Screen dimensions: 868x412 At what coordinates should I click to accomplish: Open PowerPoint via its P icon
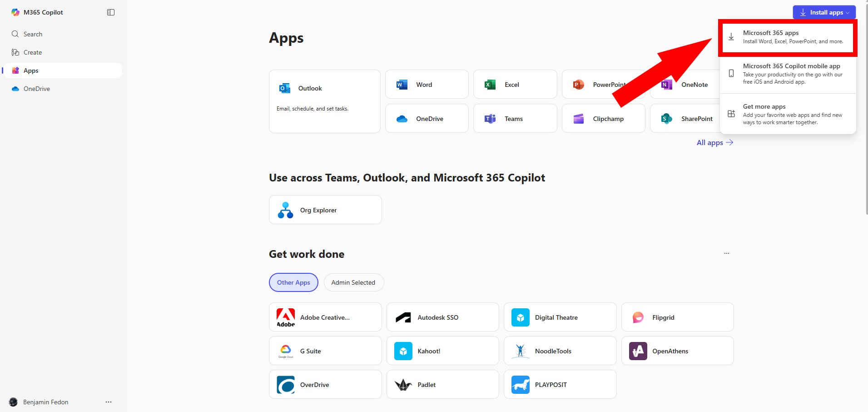pos(578,85)
